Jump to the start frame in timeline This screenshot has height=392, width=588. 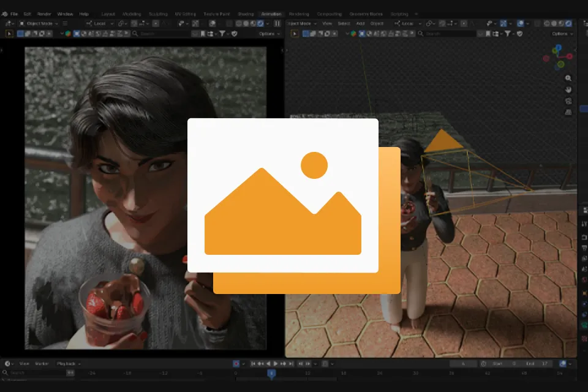(x=253, y=363)
